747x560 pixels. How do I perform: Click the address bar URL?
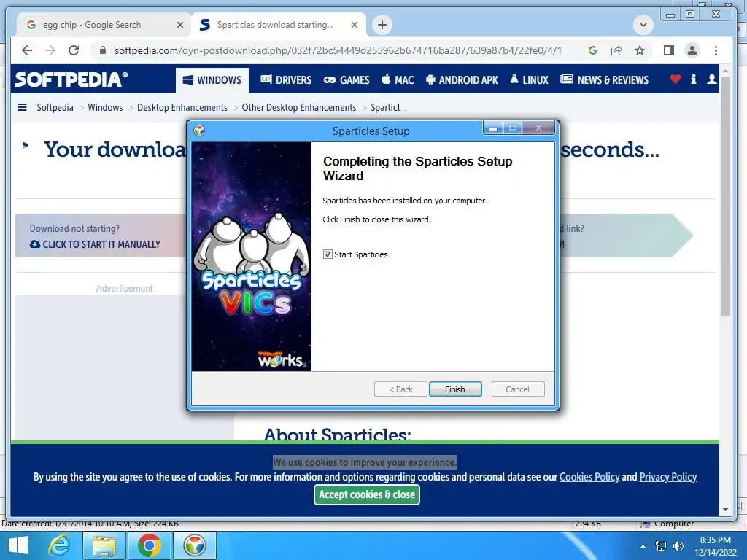click(338, 50)
